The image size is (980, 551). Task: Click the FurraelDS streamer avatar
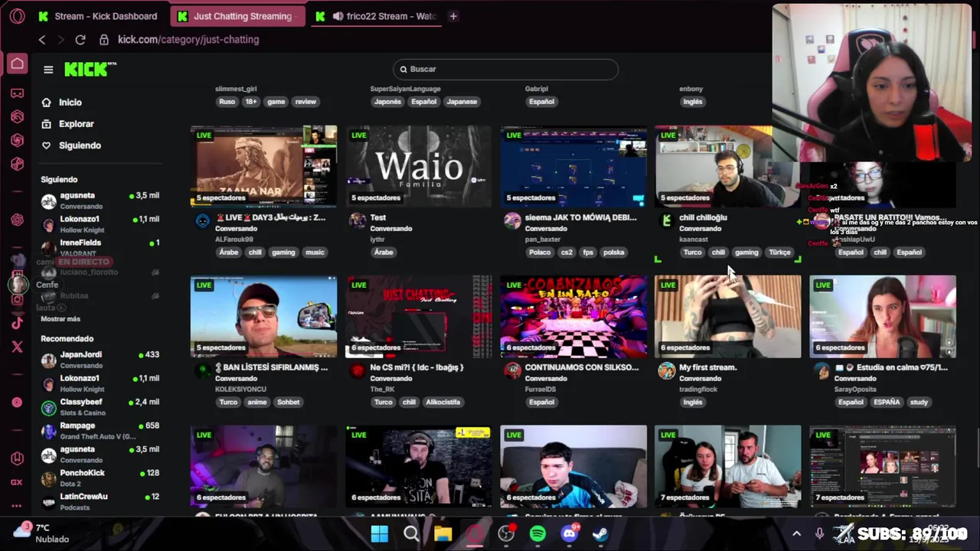point(511,371)
